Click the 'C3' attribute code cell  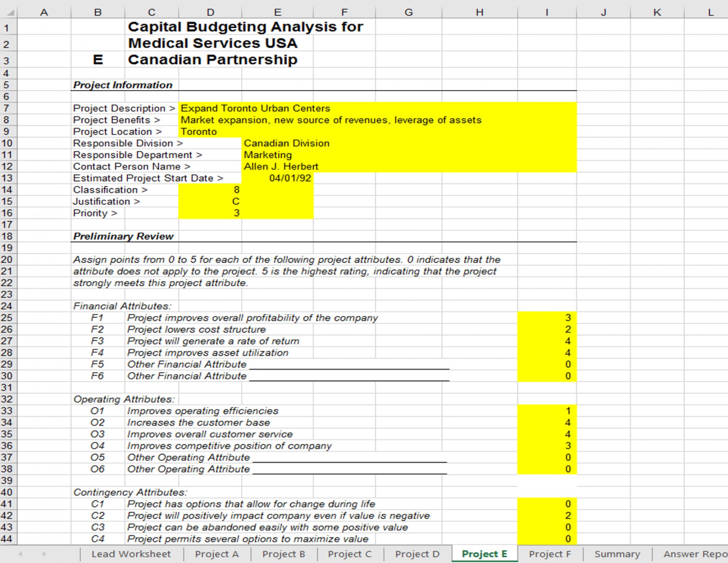coord(97,527)
